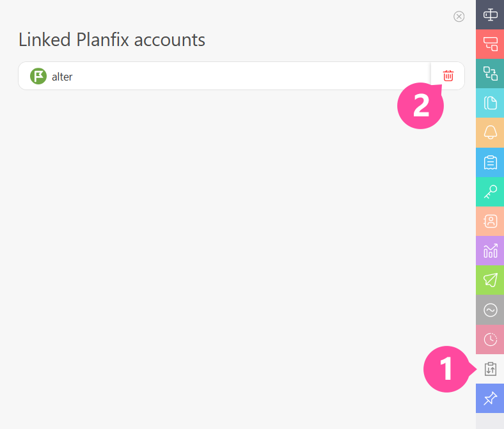Open the red form-layout sidebar icon
The width and height of the screenshot is (504, 429).
(x=490, y=44)
